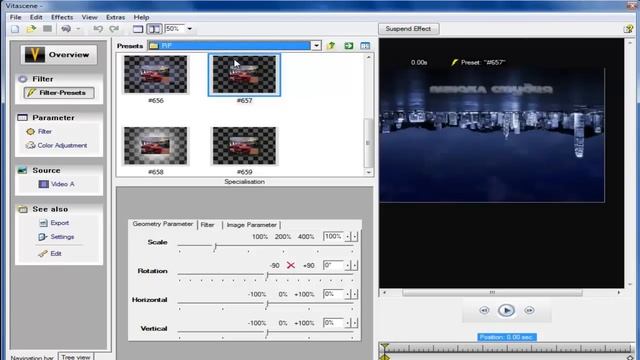Viewport: 640px width, 360px height.
Task: Click presets list scroll-down arrow
Action: [x=369, y=172]
